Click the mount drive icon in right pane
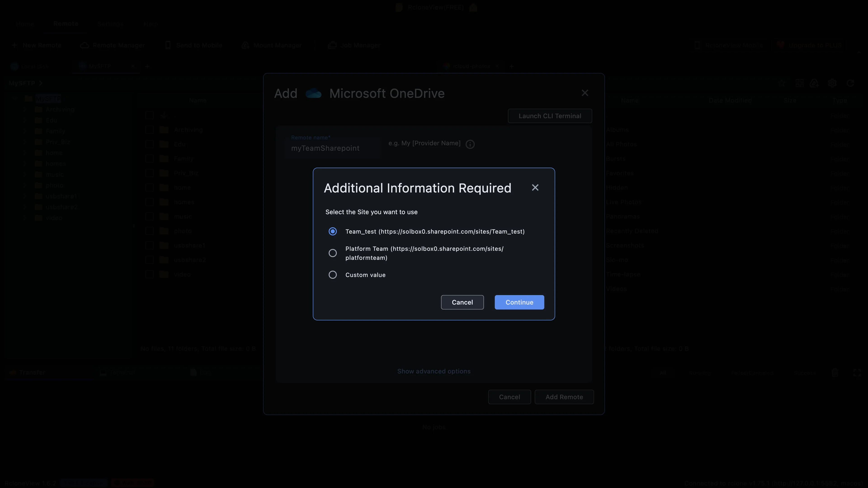The width and height of the screenshot is (868, 488). [x=814, y=83]
